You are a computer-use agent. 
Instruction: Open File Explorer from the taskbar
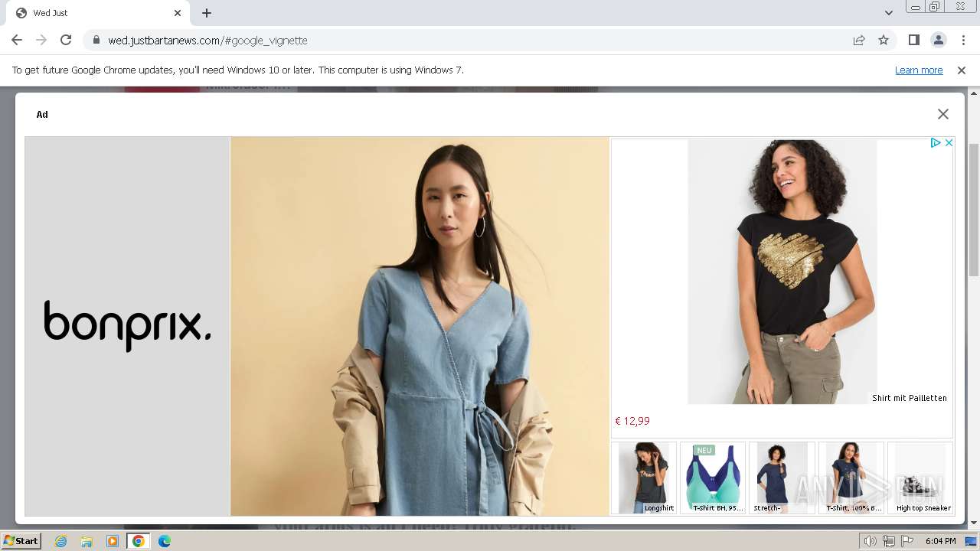(87, 541)
